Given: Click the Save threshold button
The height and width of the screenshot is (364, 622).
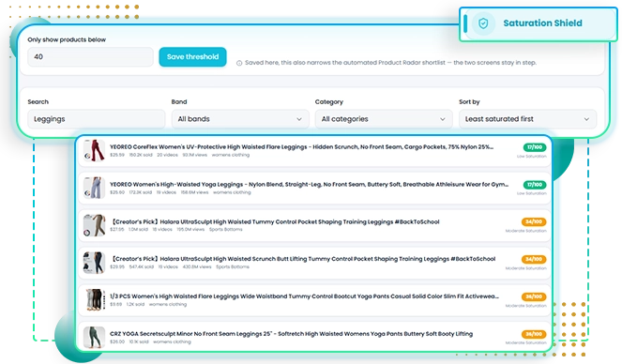Looking at the screenshot, I should coord(192,56).
